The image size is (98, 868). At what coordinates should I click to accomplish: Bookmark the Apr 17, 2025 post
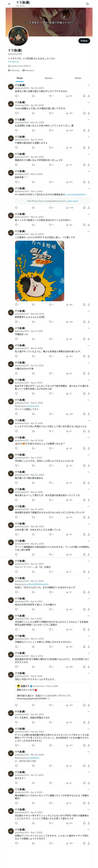tap(84, 148)
